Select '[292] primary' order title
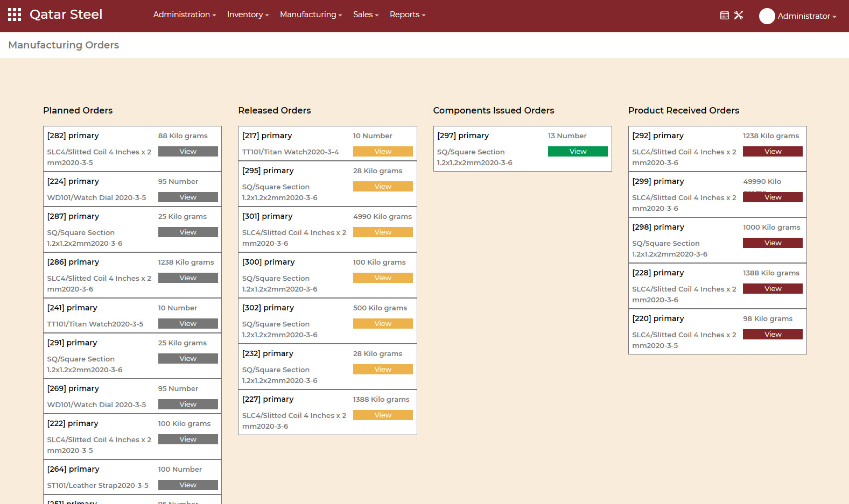The width and height of the screenshot is (849, 504). pyautogui.click(x=658, y=136)
